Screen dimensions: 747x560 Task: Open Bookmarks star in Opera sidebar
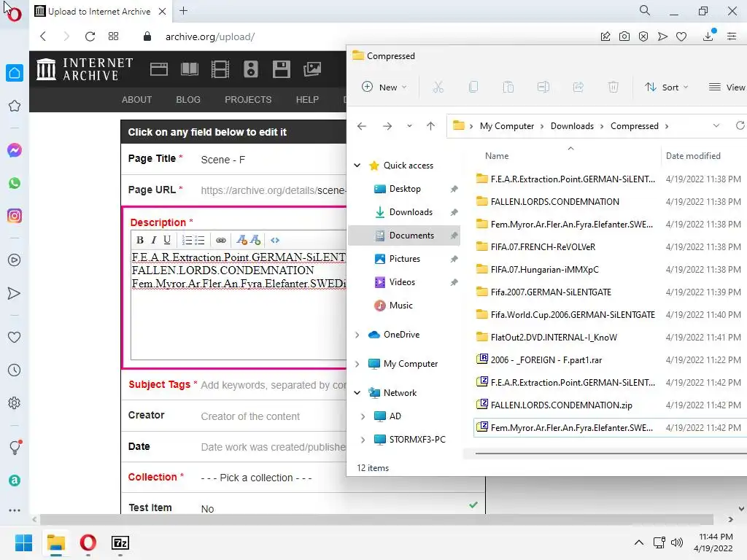click(x=15, y=106)
